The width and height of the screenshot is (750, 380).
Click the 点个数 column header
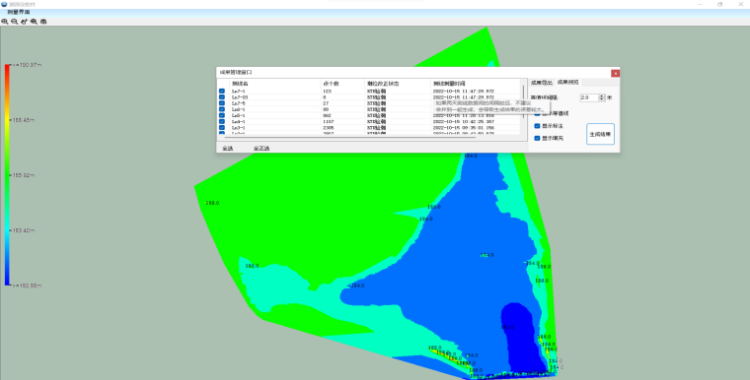[x=331, y=84]
